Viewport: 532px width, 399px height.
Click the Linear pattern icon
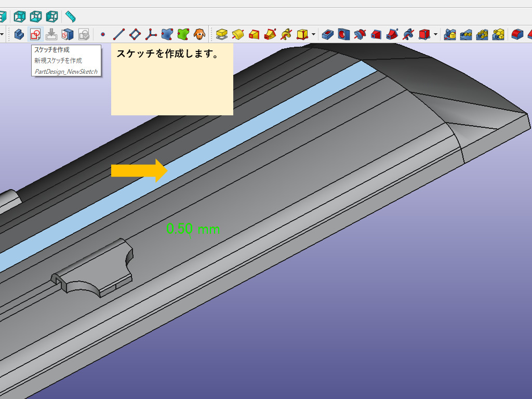point(466,35)
